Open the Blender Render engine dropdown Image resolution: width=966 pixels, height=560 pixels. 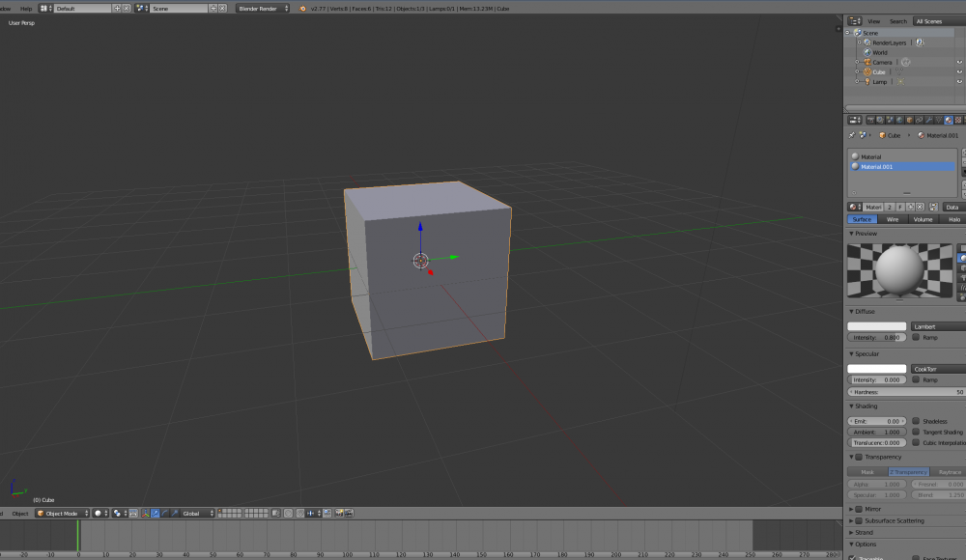pyautogui.click(x=263, y=9)
